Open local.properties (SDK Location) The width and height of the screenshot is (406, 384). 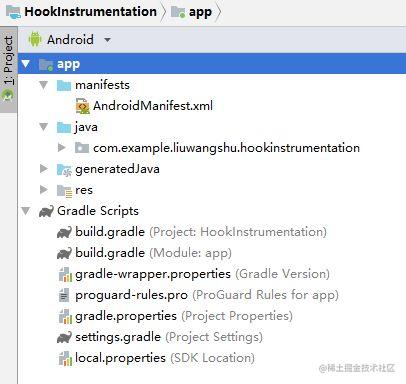pos(165,358)
